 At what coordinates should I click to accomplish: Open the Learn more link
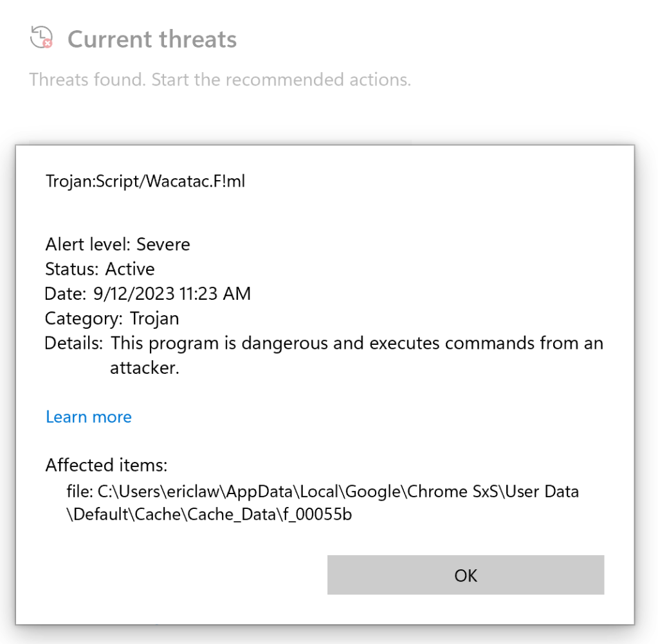point(89,417)
